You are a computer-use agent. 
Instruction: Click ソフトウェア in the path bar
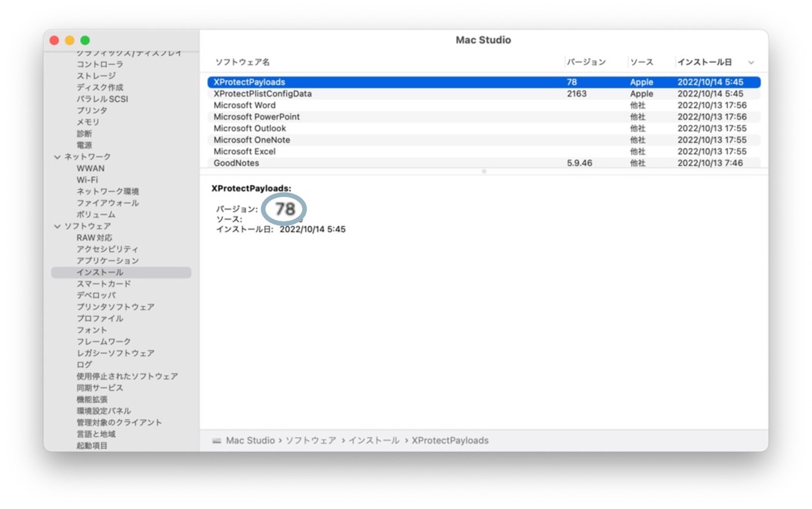point(311,441)
